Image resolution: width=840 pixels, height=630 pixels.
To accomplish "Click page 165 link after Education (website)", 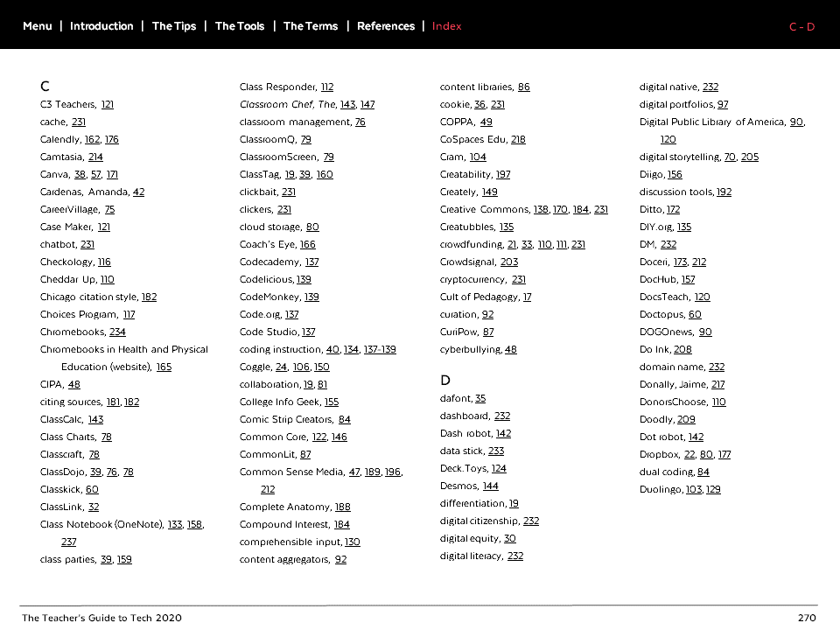I will 164,367.
